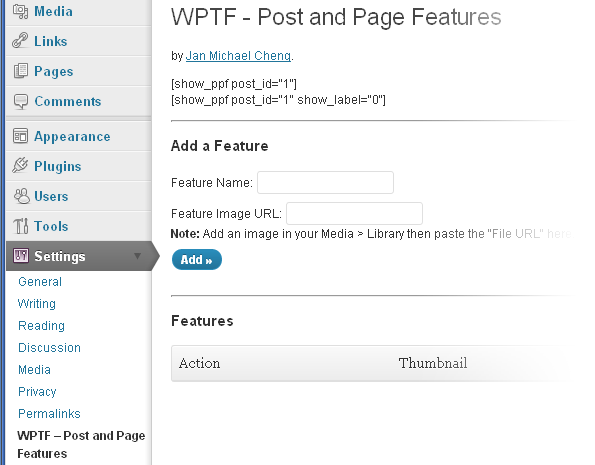Click the Users people icon
The image size is (595, 465).
21,196
